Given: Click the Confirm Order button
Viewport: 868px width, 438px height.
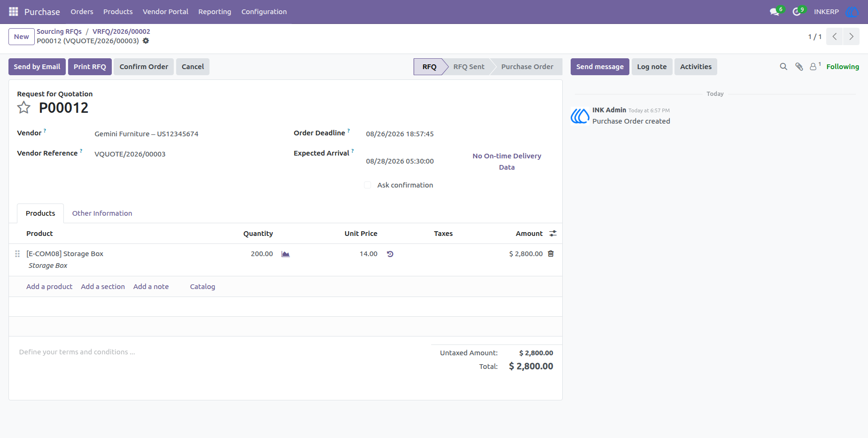Looking at the screenshot, I should tap(144, 67).
